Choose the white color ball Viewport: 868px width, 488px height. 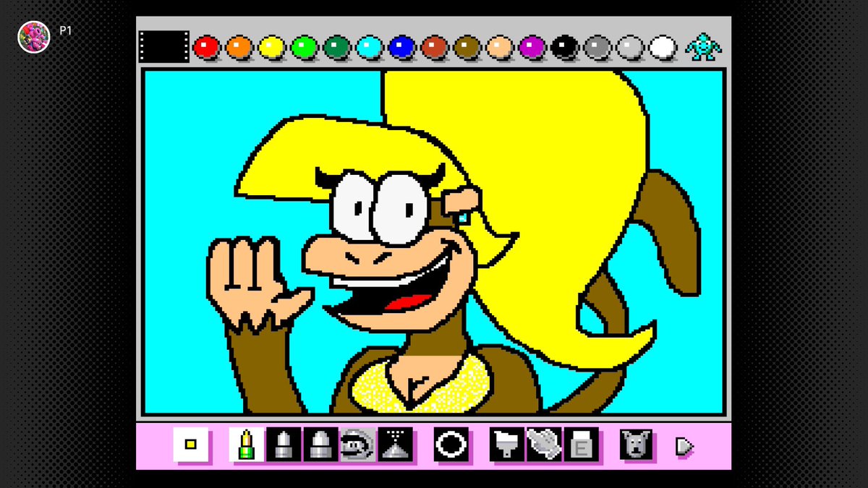663,46
